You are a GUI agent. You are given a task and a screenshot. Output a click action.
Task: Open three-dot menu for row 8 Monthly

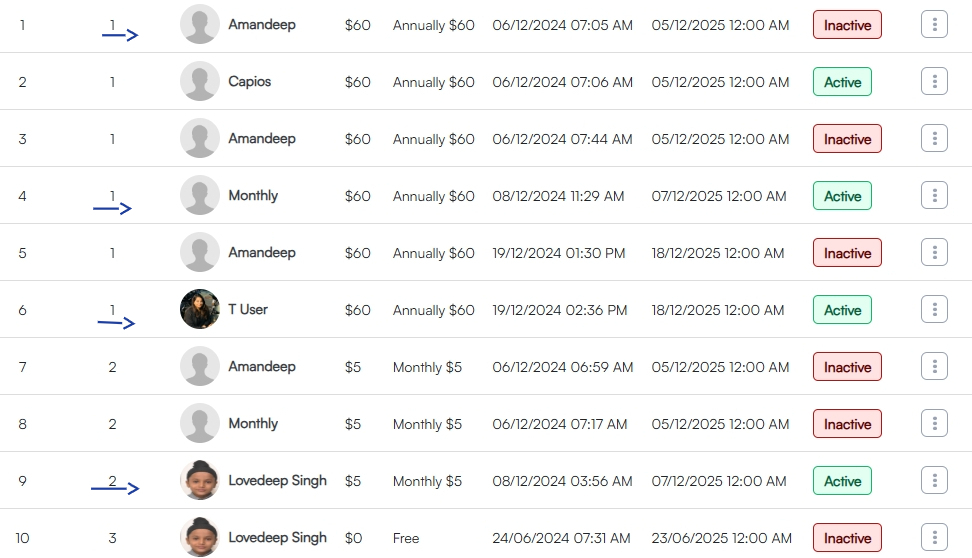pos(934,424)
